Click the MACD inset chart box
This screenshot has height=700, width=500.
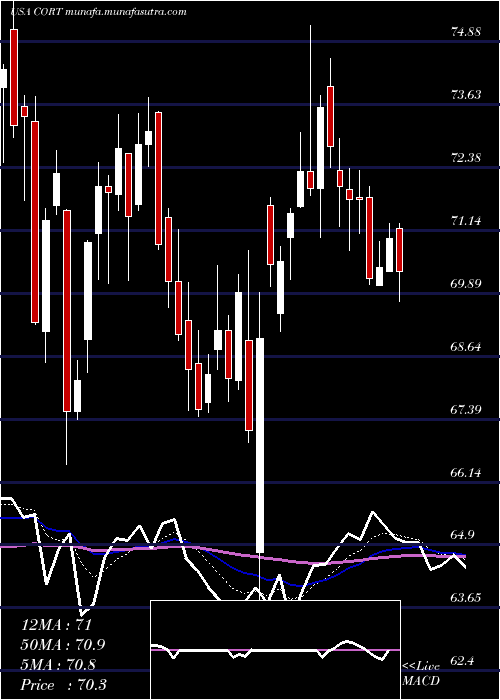275,650
